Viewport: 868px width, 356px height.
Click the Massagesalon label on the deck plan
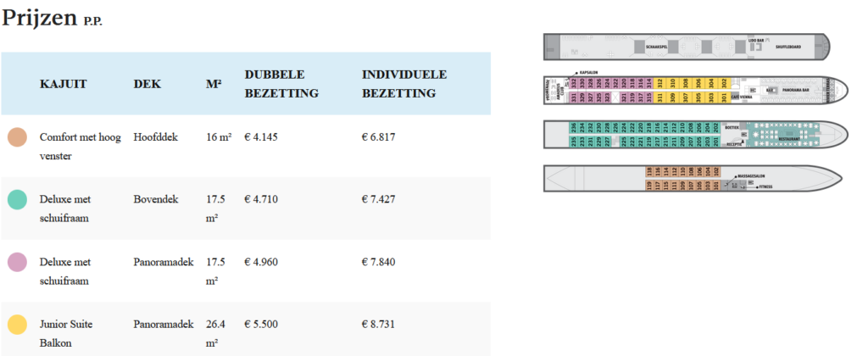751,175
